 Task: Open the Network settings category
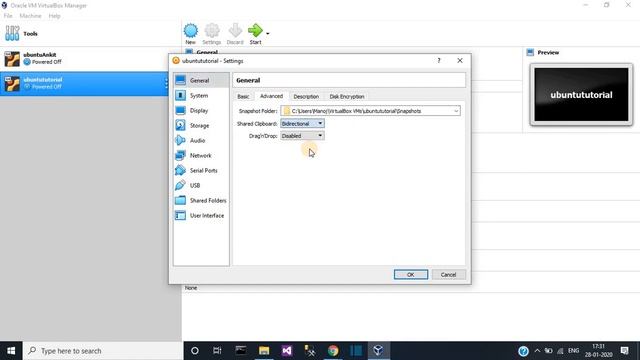pos(201,156)
